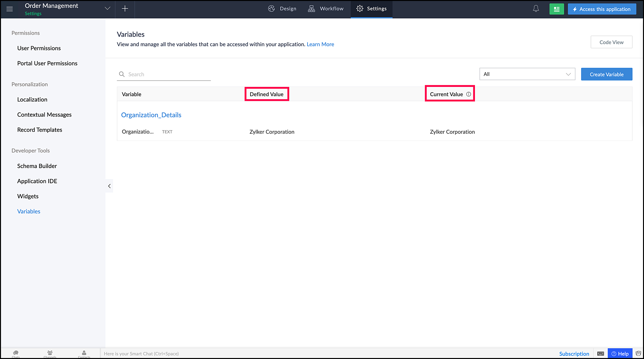Image resolution: width=644 pixels, height=359 pixels.
Task: Switch to Code View
Action: point(611,42)
